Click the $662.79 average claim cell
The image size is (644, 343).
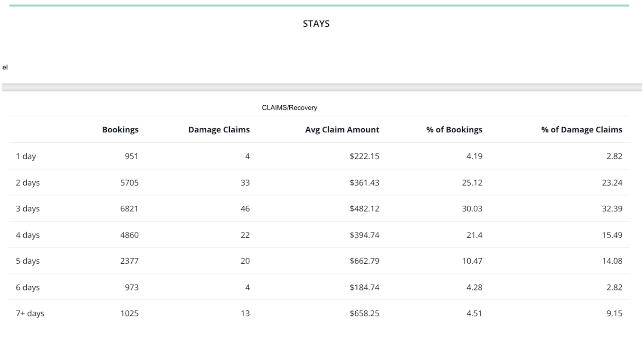[364, 261]
